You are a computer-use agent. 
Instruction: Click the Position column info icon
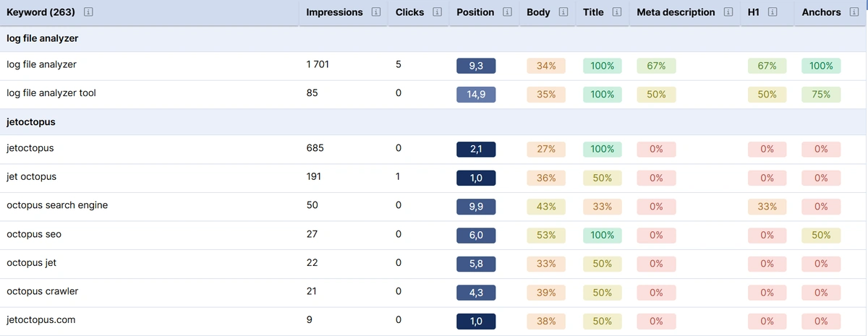(x=507, y=12)
